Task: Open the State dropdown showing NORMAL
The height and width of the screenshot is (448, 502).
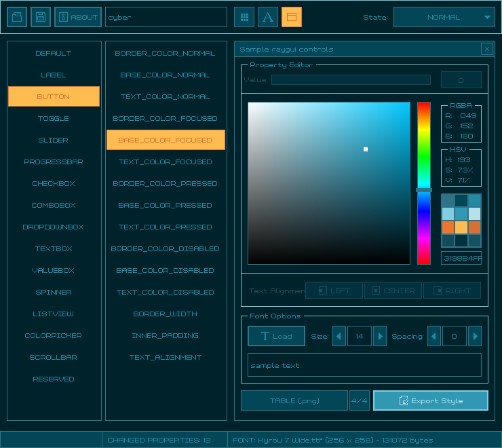Action: tap(444, 17)
